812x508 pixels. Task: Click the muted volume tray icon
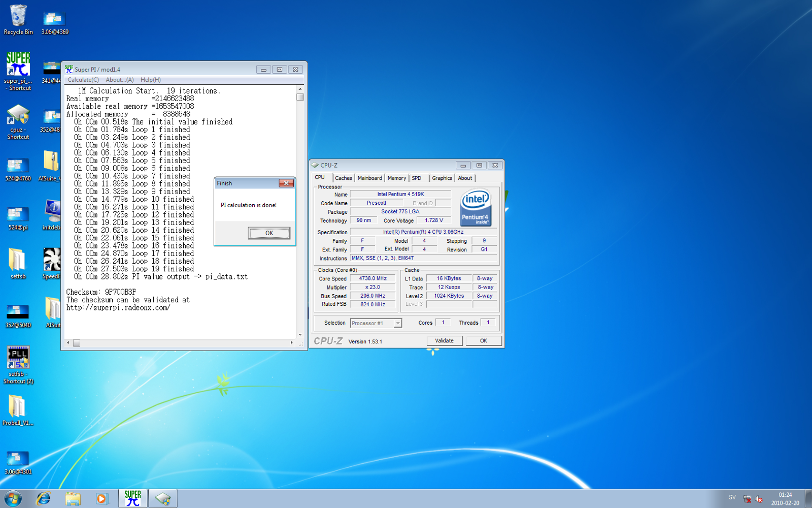coord(759,499)
